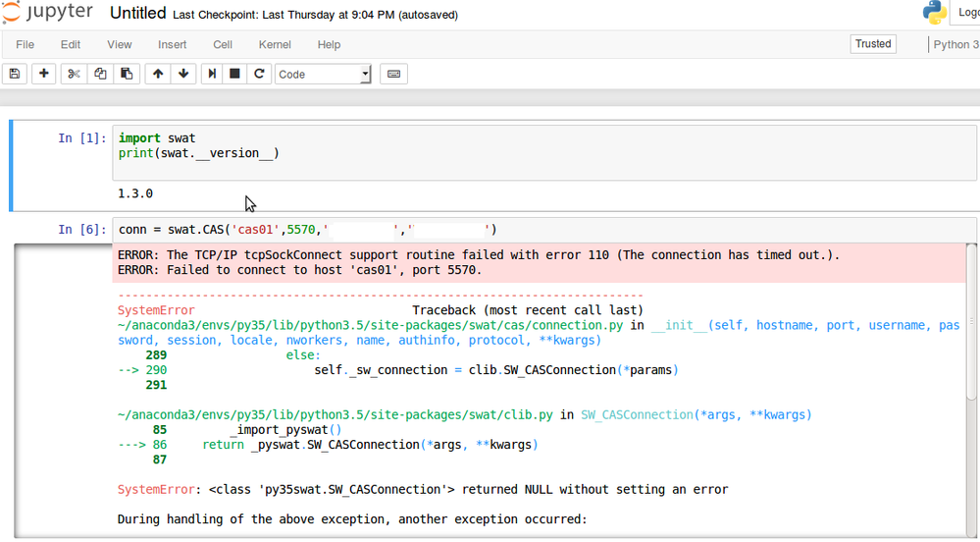Copy selected cells icon
The image size is (980, 542).
click(100, 74)
